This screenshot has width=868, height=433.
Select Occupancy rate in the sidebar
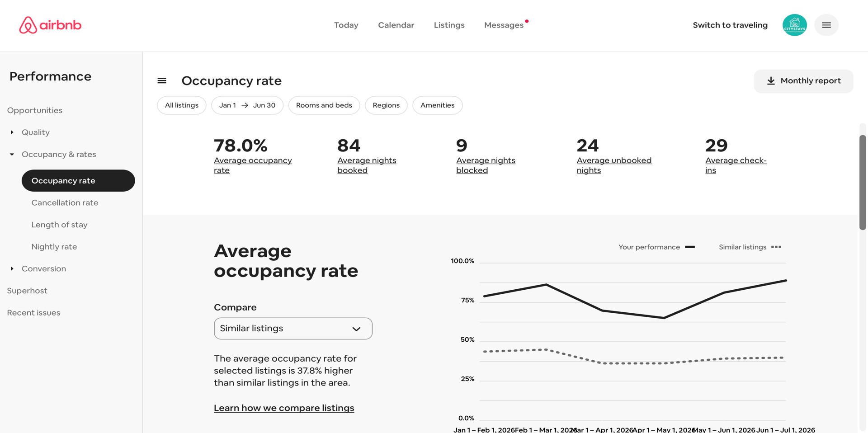click(78, 181)
